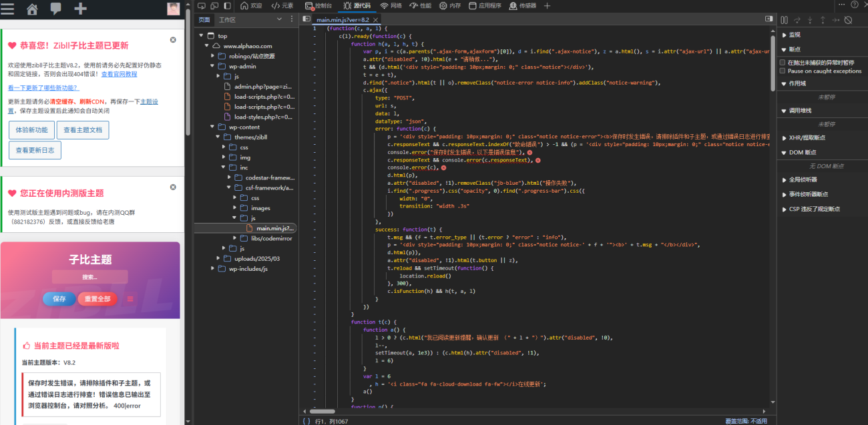
Task: Open the WordPress hamburger menu icon
Action: click(x=8, y=9)
